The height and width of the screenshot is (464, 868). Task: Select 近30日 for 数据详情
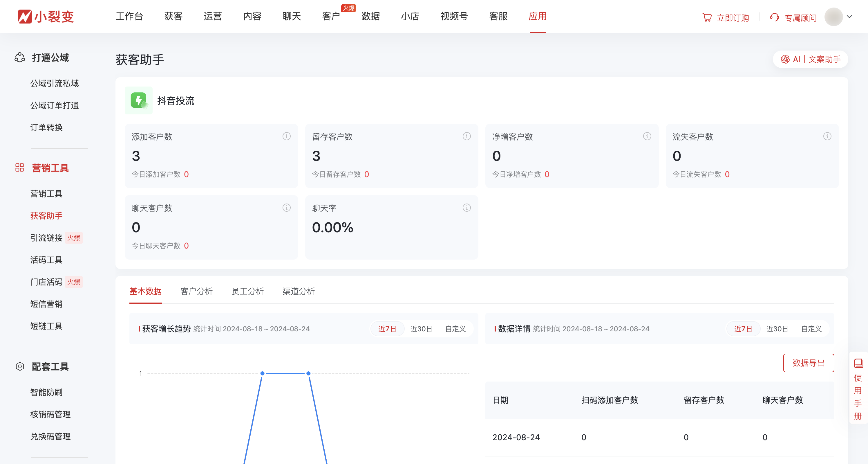777,329
